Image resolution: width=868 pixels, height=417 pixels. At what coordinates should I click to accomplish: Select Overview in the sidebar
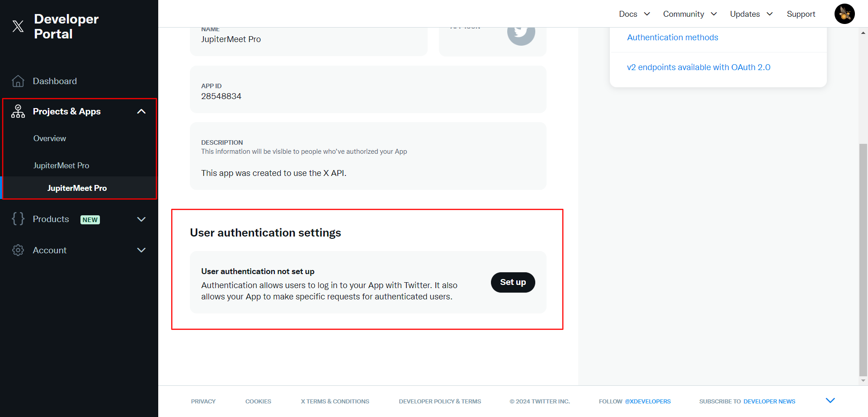click(x=50, y=138)
